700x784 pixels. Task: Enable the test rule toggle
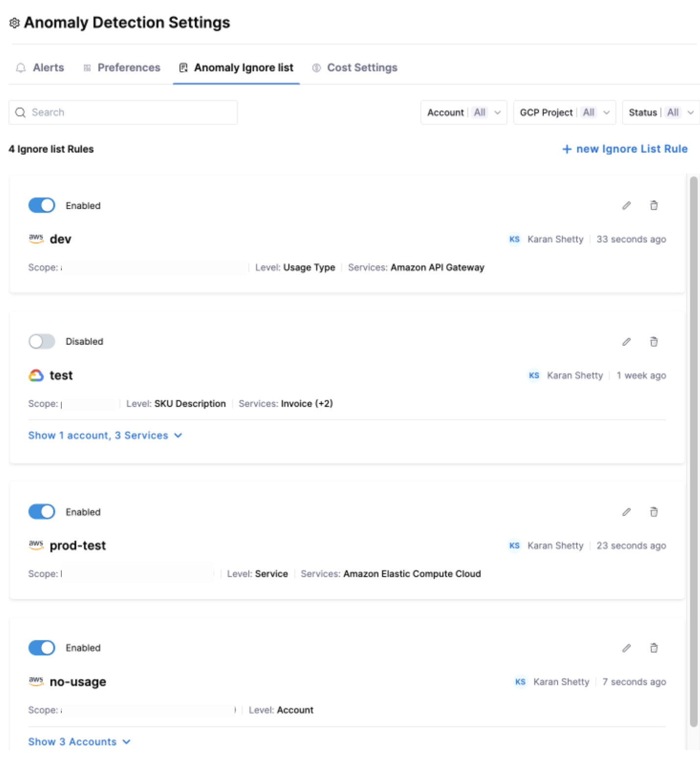[x=42, y=342]
